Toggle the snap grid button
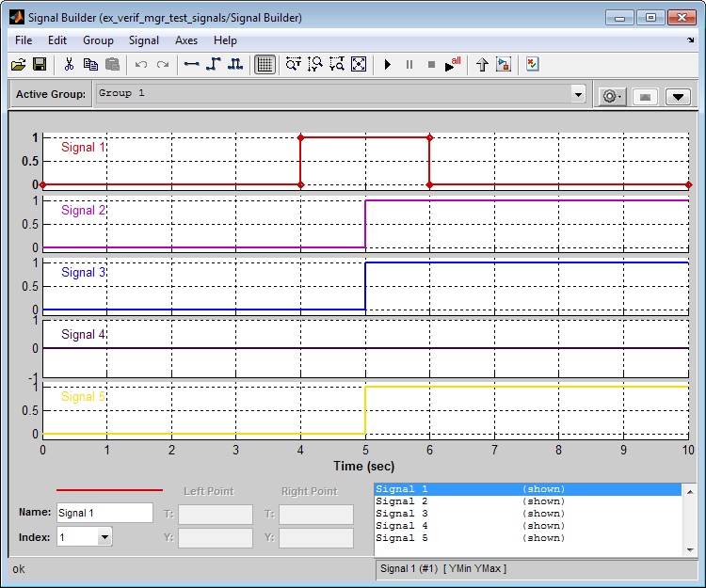 265,64
